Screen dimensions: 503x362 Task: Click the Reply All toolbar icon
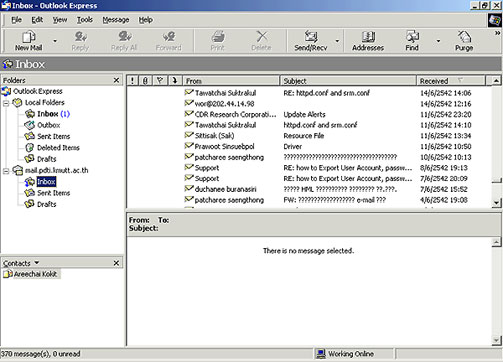pyautogui.click(x=125, y=36)
